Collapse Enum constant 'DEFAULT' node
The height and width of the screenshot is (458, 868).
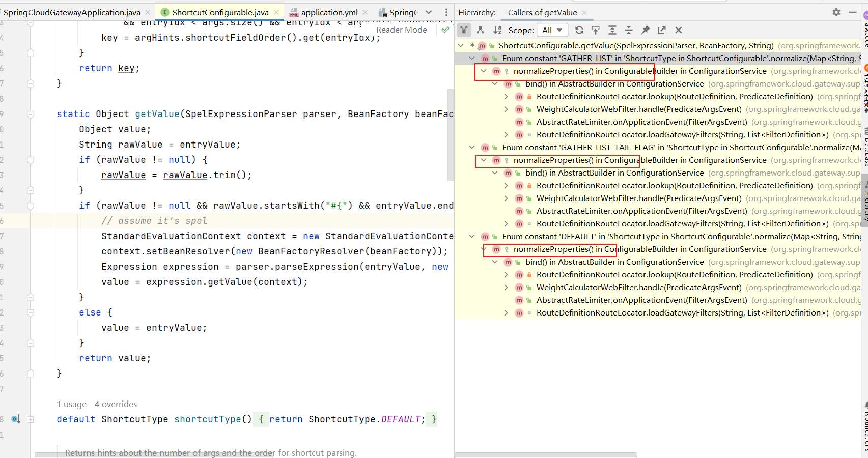[x=472, y=237]
